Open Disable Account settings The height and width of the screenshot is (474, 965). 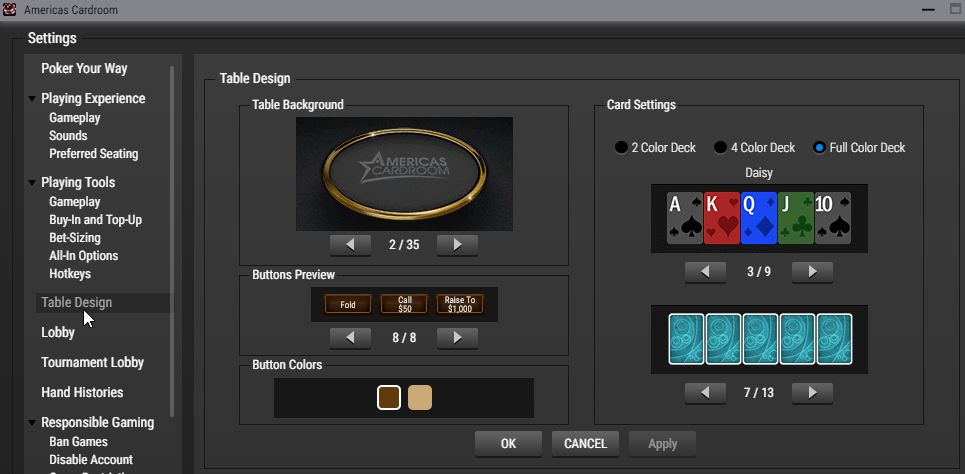(x=91, y=459)
